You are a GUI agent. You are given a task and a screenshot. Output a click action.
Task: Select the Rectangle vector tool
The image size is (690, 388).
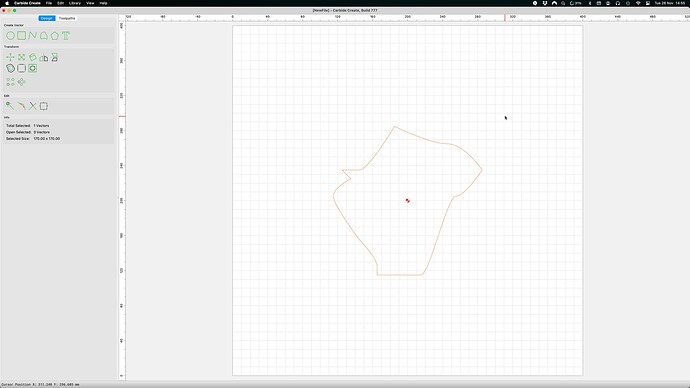pos(21,36)
